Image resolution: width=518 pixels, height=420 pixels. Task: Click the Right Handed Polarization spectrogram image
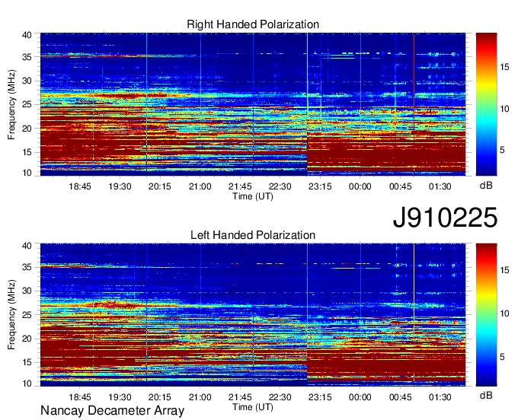click(x=253, y=104)
